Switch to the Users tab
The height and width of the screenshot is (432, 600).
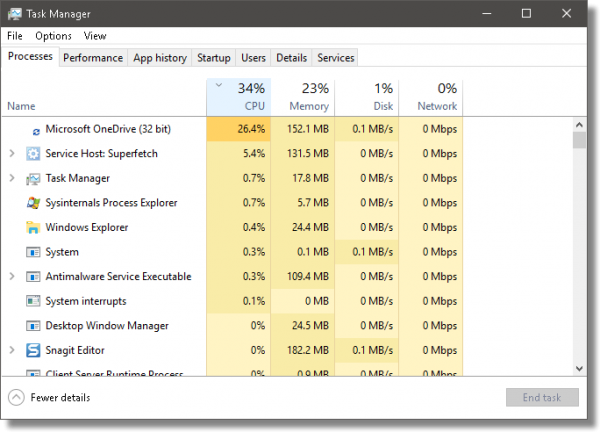253,58
